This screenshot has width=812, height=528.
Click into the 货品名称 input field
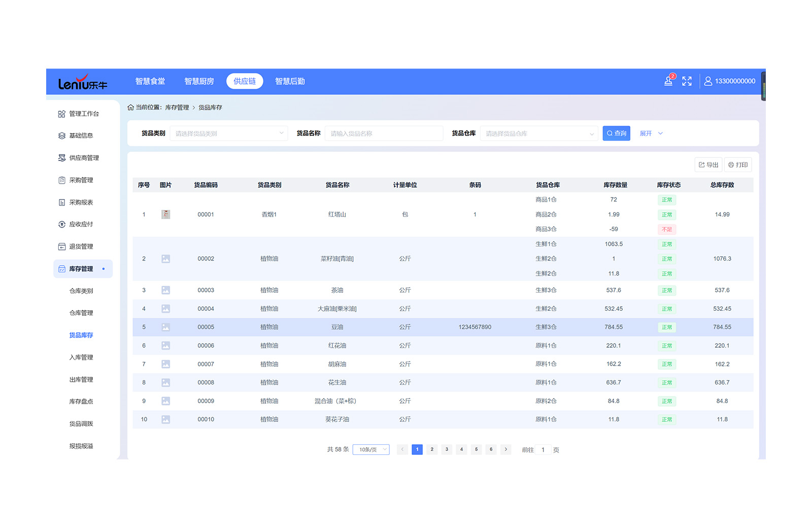pyautogui.click(x=384, y=134)
